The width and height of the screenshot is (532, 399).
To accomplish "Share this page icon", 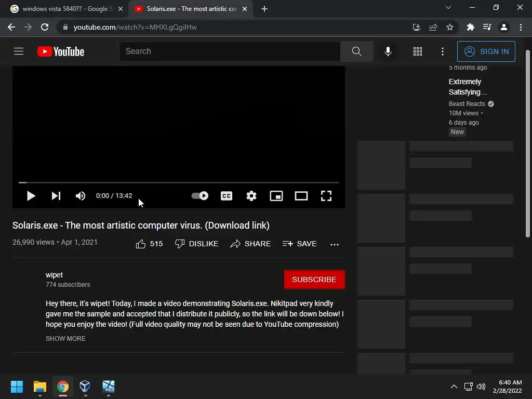I will click(x=433, y=27).
